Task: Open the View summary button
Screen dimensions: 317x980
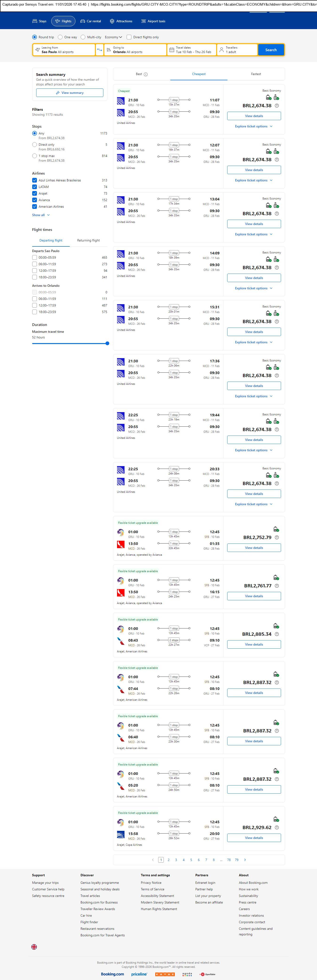Action: [x=70, y=93]
